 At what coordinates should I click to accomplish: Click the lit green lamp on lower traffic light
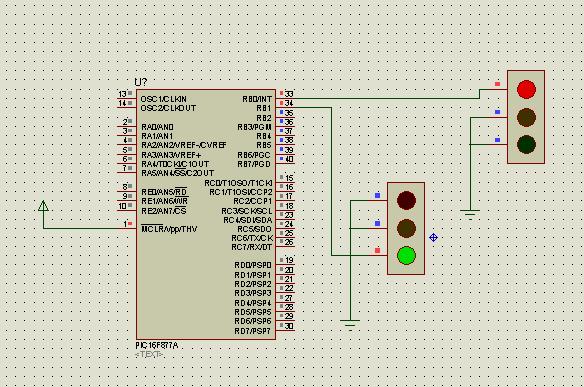click(x=406, y=256)
